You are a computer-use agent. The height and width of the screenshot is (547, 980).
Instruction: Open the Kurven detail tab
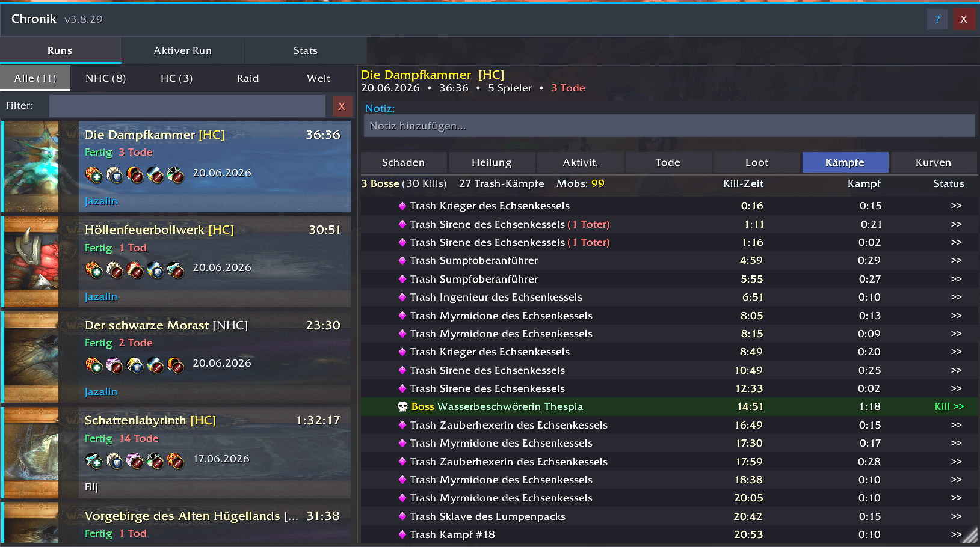pos(934,162)
